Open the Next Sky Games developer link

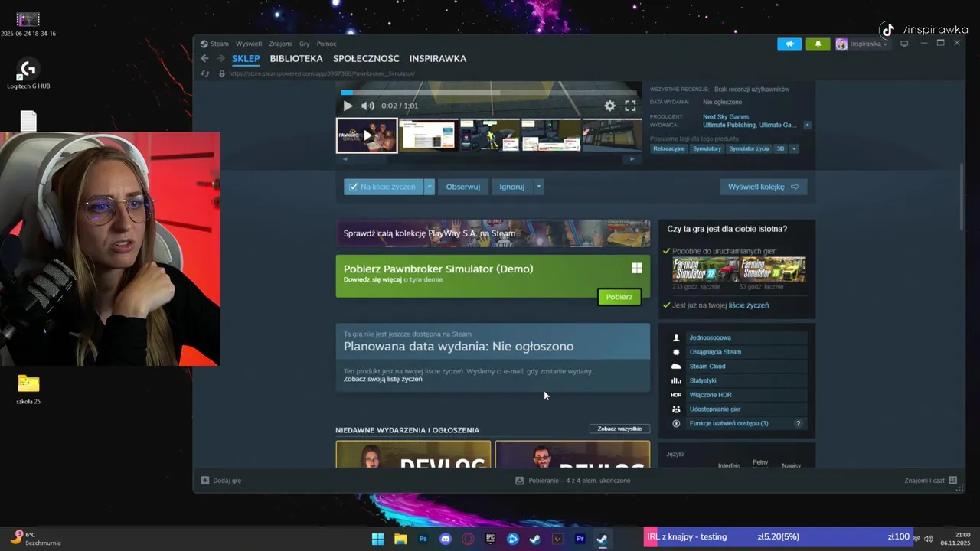pyautogui.click(x=726, y=117)
